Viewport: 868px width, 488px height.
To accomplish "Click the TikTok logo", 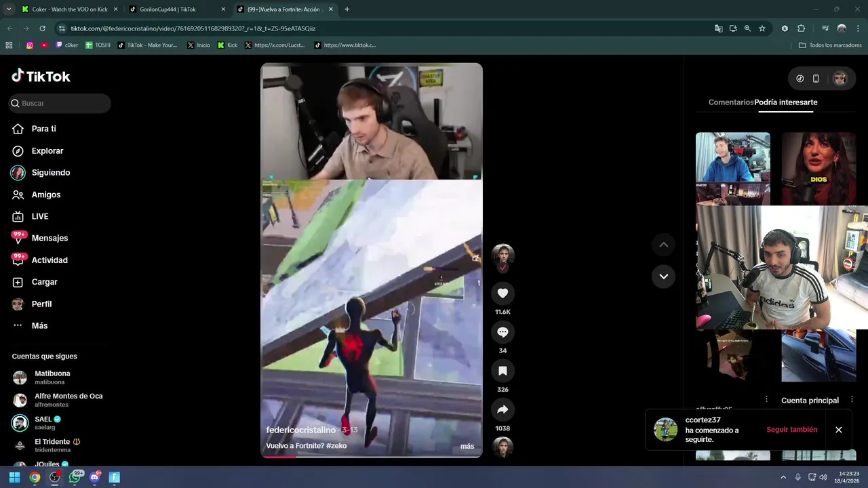I will 41,76.
